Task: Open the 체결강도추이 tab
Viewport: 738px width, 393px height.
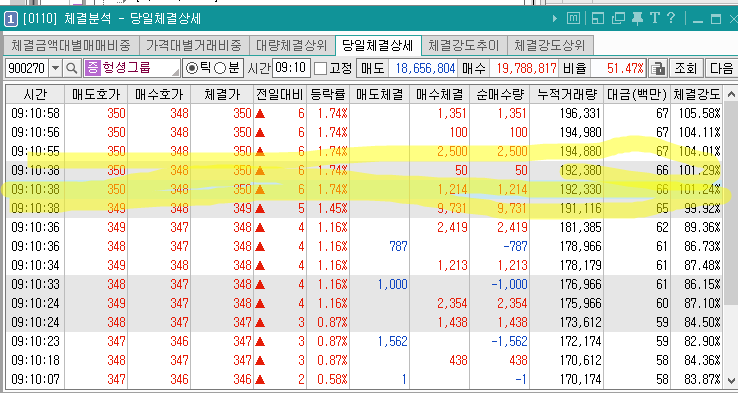Action: [464, 46]
